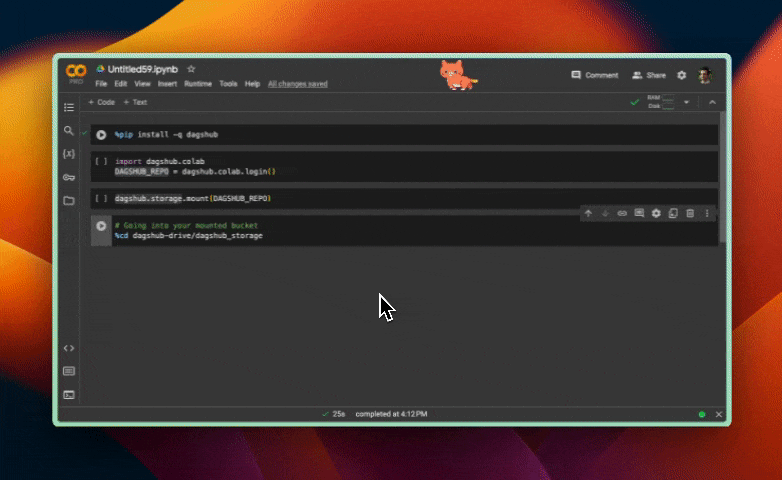Open the table of contents panel
This screenshot has width=782, height=480.
point(69,107)
